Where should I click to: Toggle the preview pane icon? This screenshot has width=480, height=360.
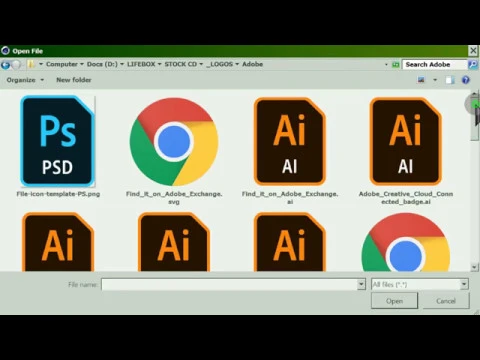450,80
